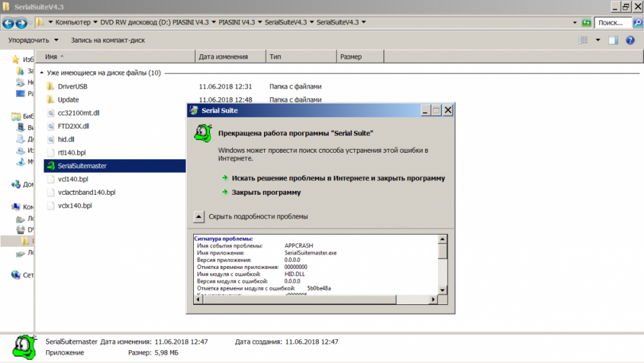This screenshot has width=644, height=363.
Task: Toggle the preview pane icon
Action: [x=613, y=40]
